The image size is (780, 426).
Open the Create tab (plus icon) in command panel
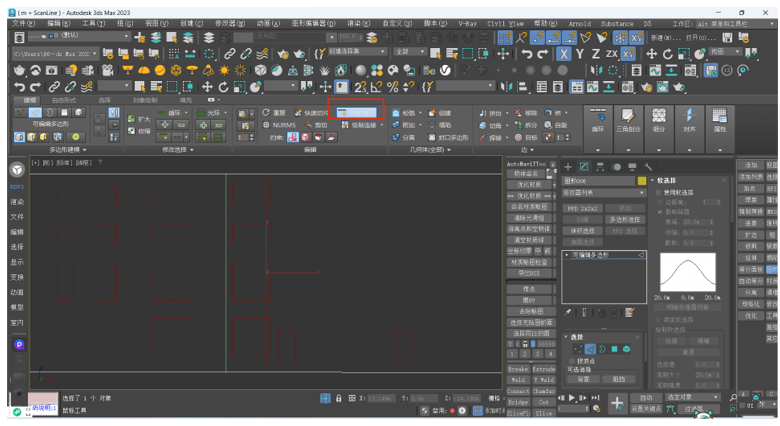tap(568, 167)
